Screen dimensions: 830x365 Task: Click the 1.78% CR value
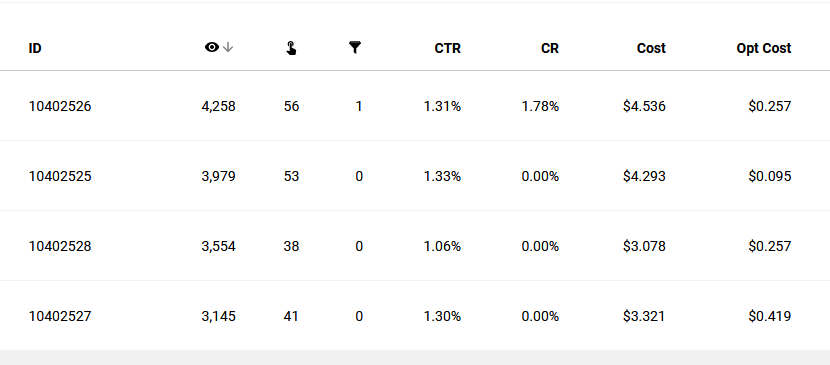pos(540,106)
